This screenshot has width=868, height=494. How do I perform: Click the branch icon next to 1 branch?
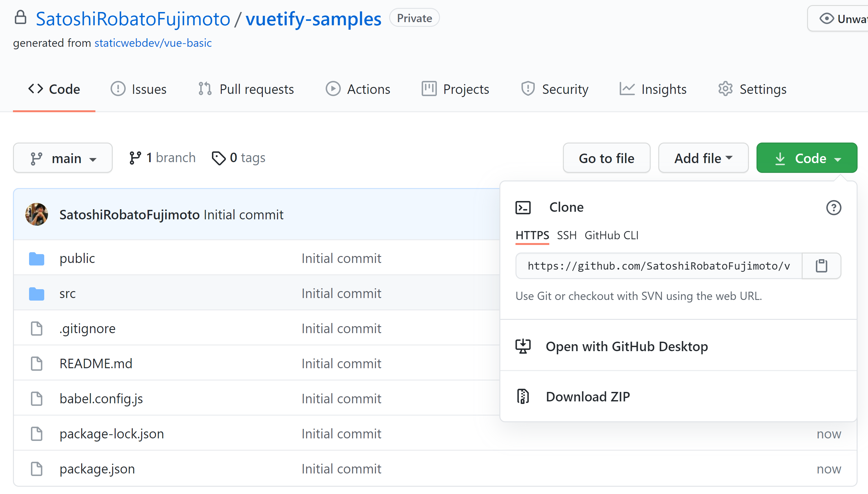click(x=135, y=158)
